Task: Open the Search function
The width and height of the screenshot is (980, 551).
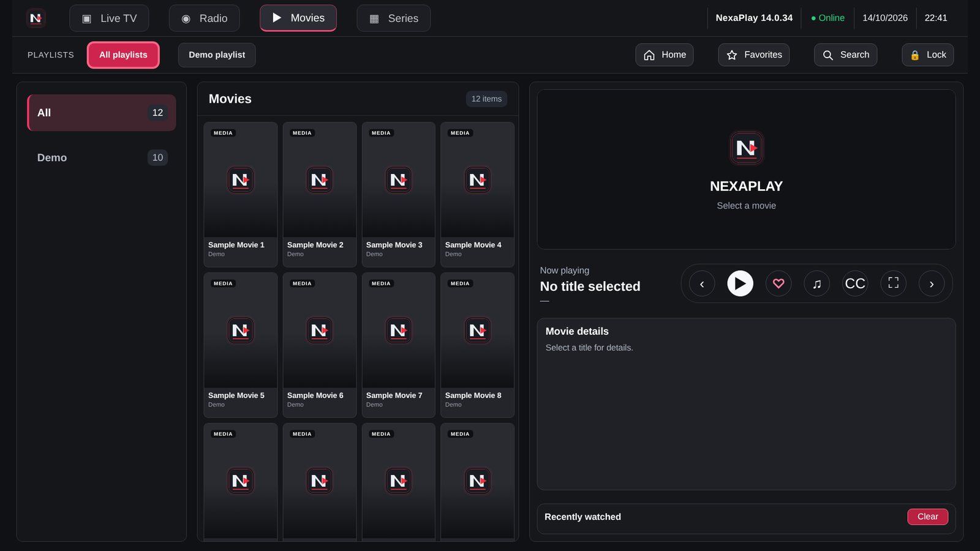Action: click(x=845, y=55)
